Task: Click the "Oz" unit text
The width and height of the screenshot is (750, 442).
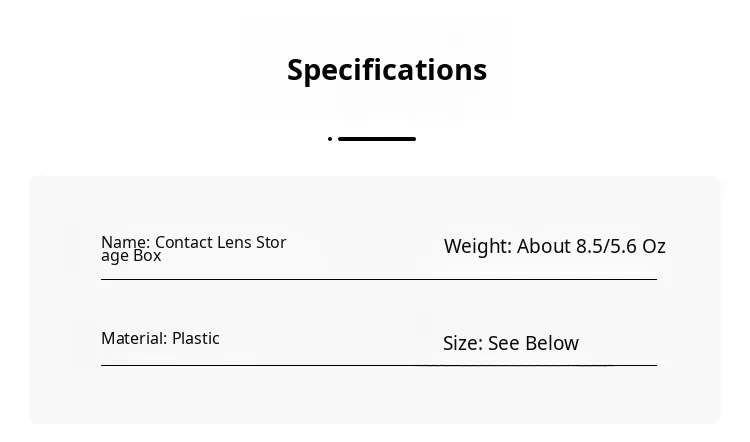Action: 654,247
